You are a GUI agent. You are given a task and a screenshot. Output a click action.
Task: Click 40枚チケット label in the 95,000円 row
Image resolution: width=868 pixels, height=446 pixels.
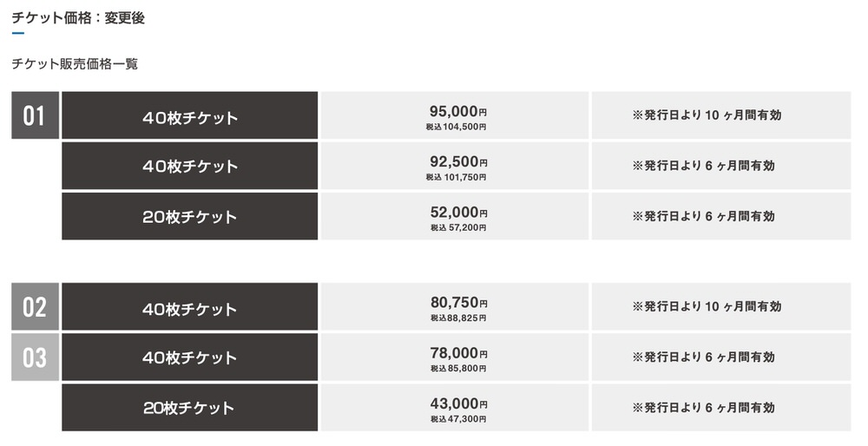tap(190, 118)
